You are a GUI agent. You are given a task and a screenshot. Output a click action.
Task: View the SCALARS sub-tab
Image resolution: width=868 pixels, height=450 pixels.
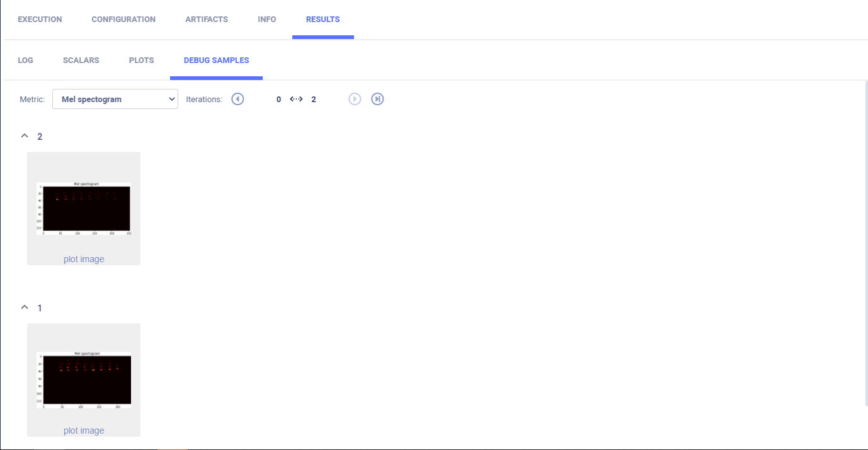coord(81,61)
